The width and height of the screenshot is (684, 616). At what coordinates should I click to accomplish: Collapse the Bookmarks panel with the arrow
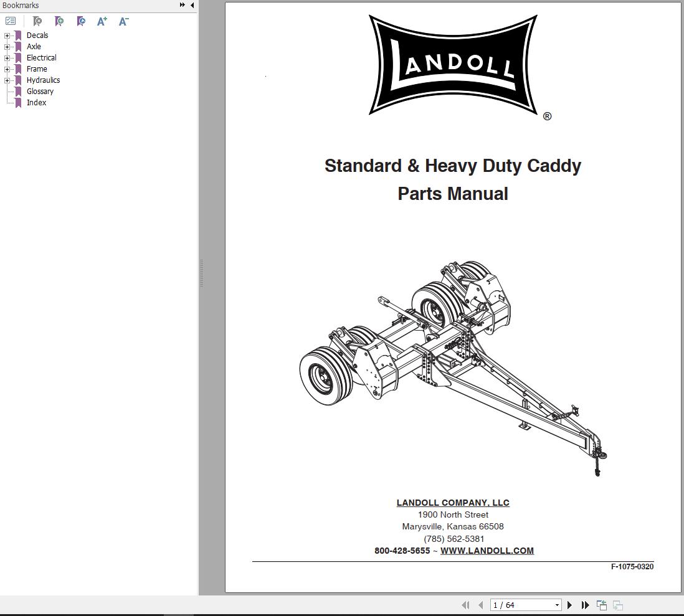click(191, 5)
